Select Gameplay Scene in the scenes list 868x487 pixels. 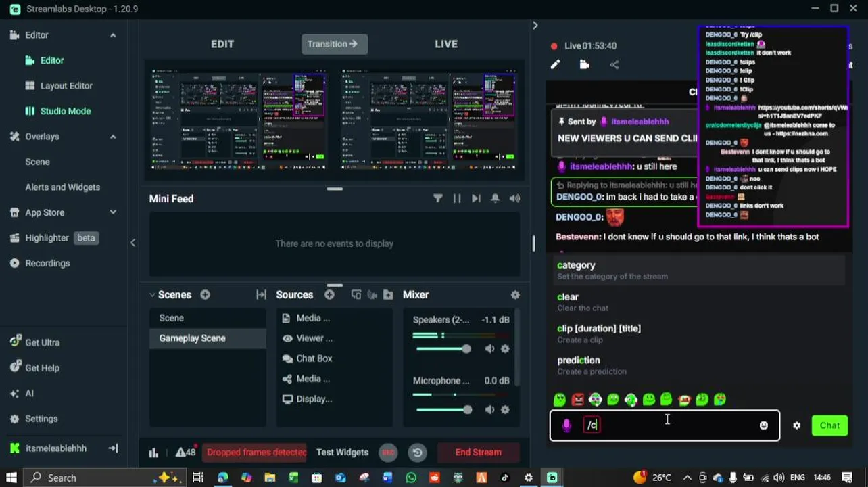pos(208,338)
